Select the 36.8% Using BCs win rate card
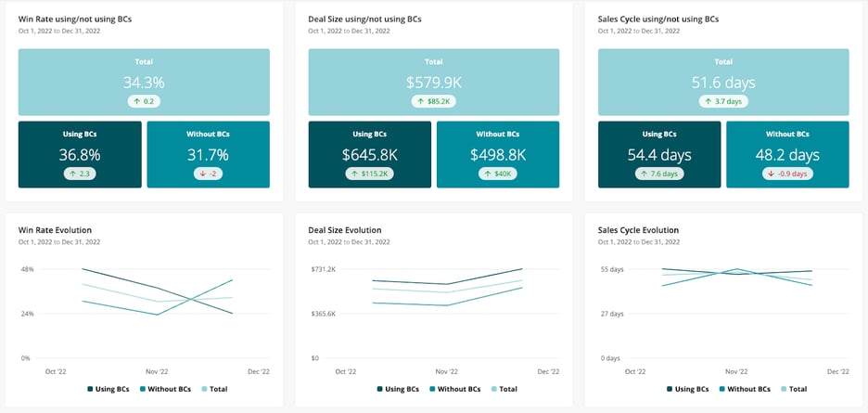868x413 pixels. point(80,152)
